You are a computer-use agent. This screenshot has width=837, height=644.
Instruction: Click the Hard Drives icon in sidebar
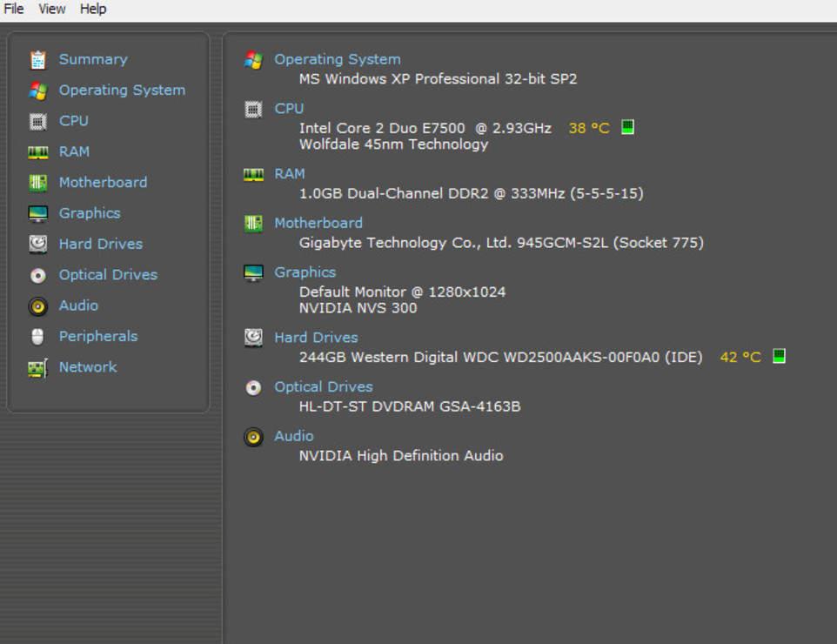point(37,245)
